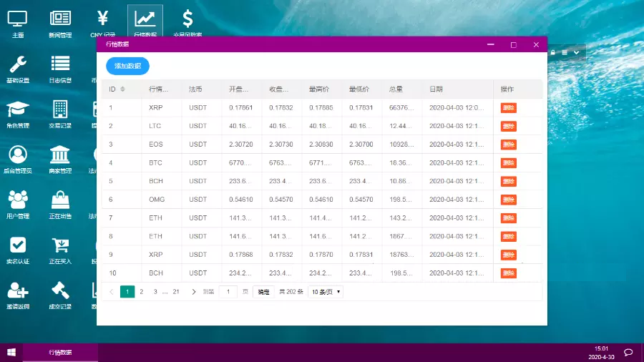Click 添加数据 blue button
Screen dimensions: 644x362
point(127,66)
